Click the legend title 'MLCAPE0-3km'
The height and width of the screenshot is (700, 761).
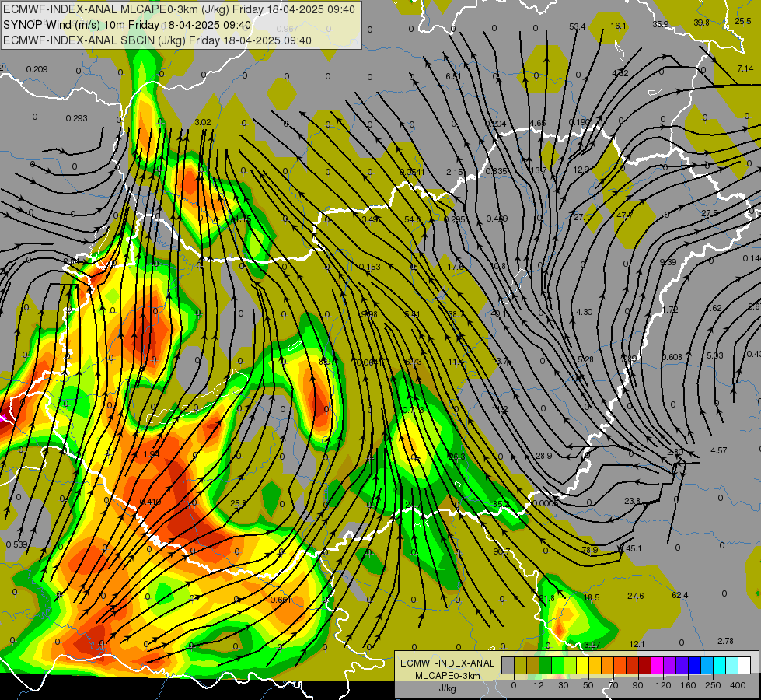(448, 676)
